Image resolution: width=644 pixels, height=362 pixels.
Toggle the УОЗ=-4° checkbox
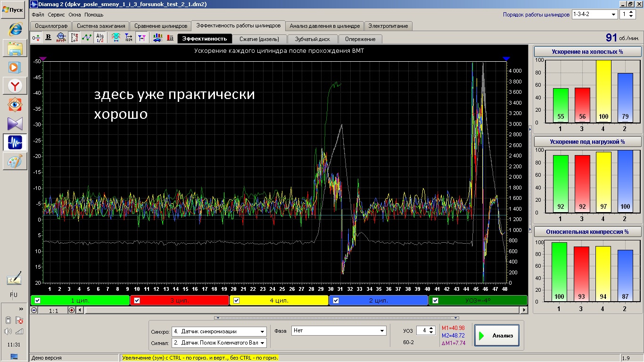click(x=436, y=300)
